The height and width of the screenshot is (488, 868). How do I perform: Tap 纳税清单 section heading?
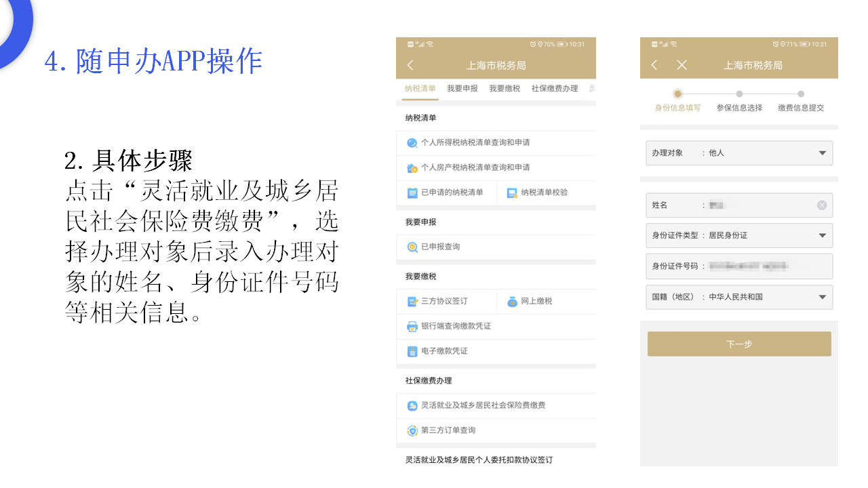point(421,118)
